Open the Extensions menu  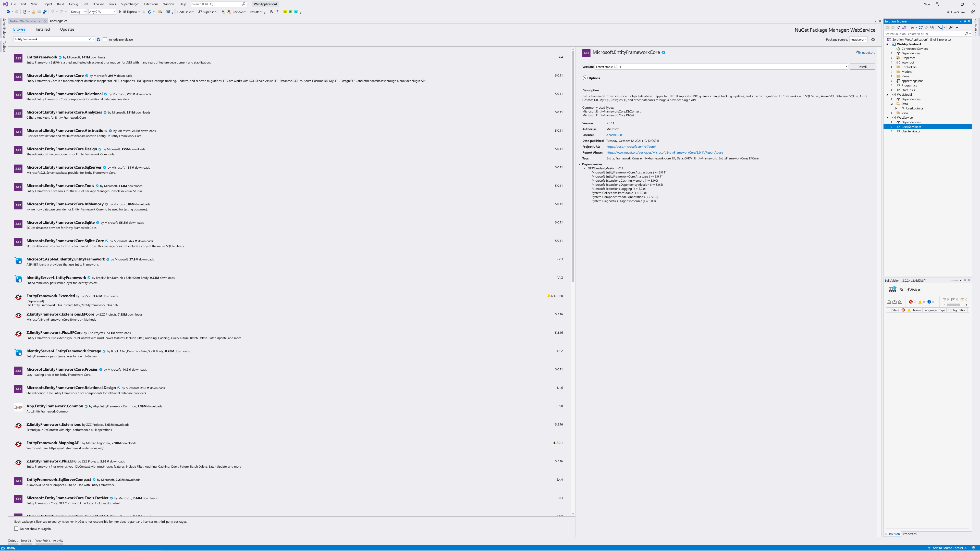tap(151, 4)
